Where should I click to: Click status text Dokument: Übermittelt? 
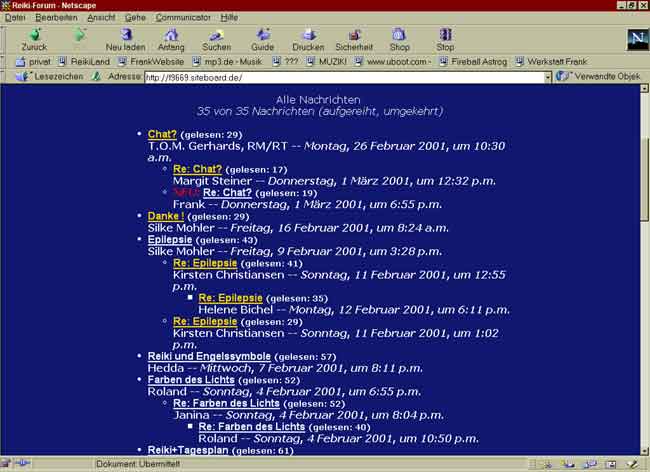(x=138, y=464)
